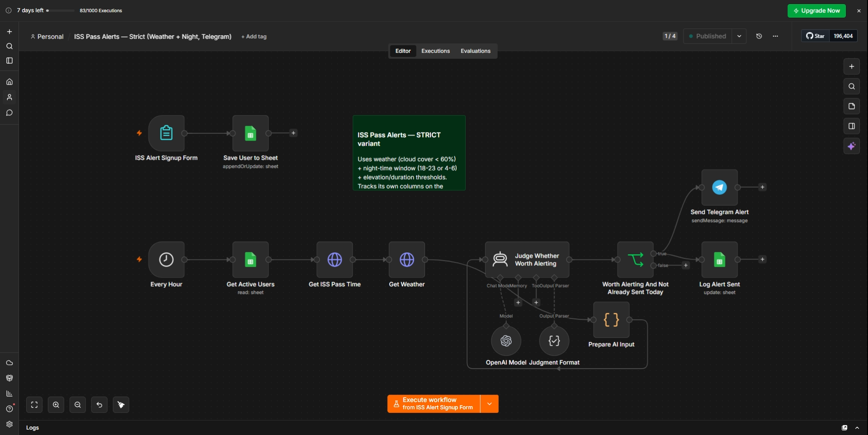Click the left sidebar create plus icon
The width and height of the screenshot is (868, 435).
click(x=9, y=32)
